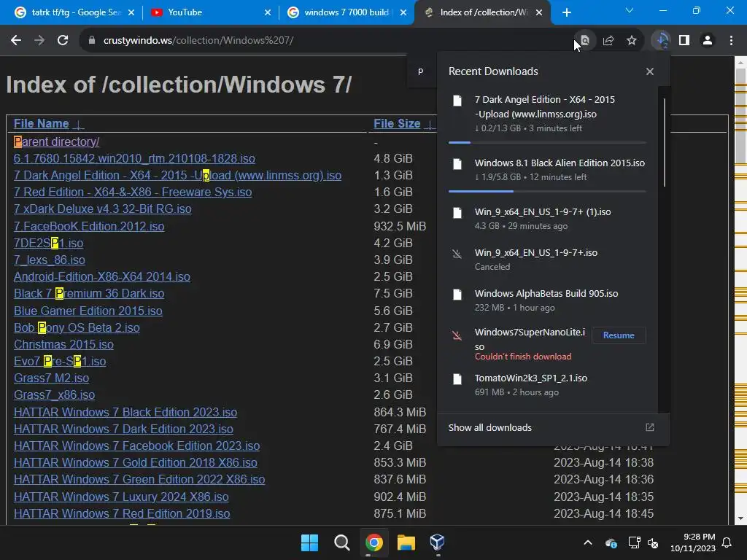Open the tab search dropdown
This screenshot has width=747, height=560.
point(630,10)
